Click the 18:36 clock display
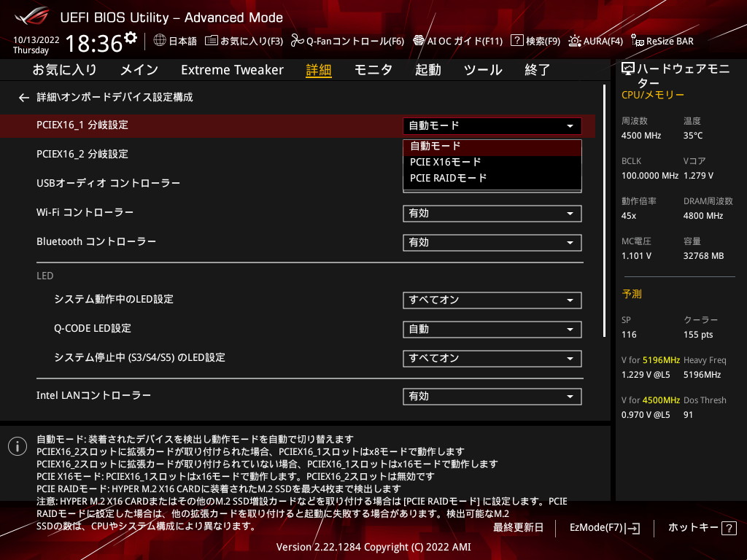Viewport: 747px width, 560px height. [x=94, y=43]
